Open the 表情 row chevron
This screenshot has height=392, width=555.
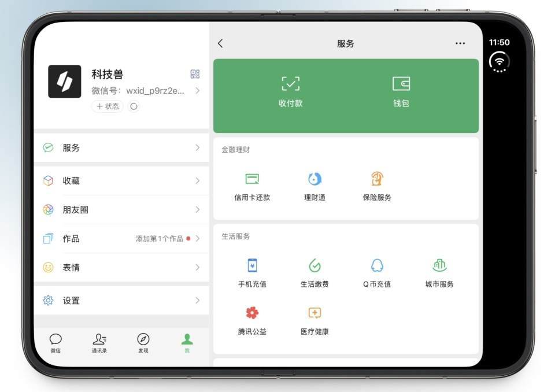tap(198, 267)
